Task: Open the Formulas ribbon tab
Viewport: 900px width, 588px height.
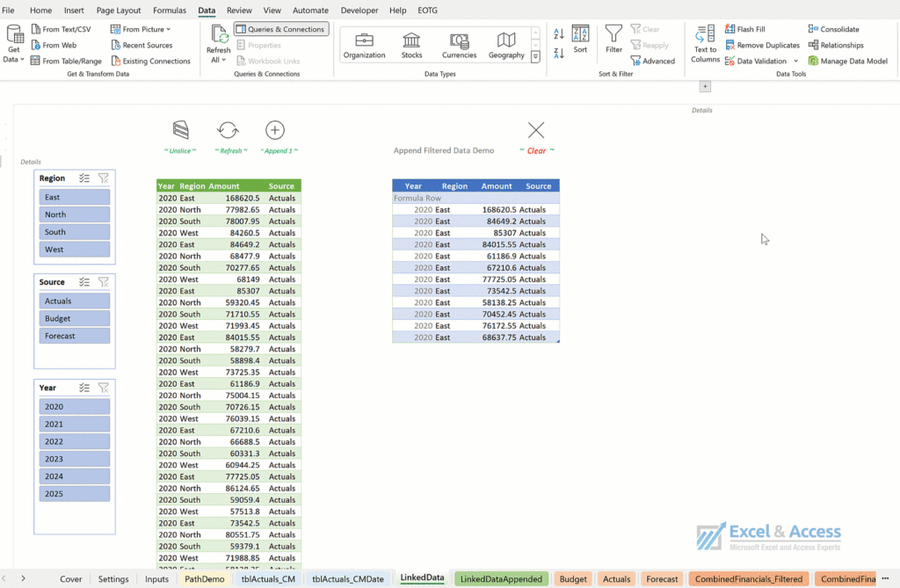Action: click(170, 11)
